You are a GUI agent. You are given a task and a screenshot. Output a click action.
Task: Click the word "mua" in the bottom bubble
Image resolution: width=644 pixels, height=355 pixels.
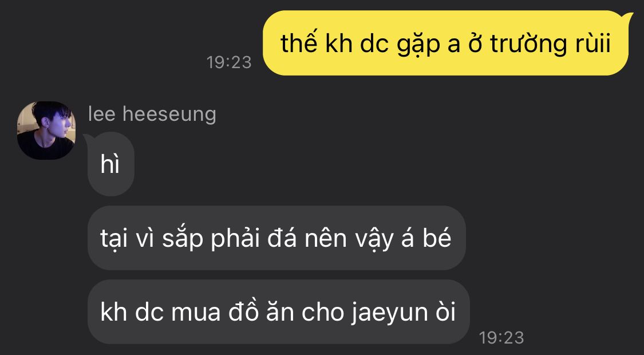click(x=196, y=313)
